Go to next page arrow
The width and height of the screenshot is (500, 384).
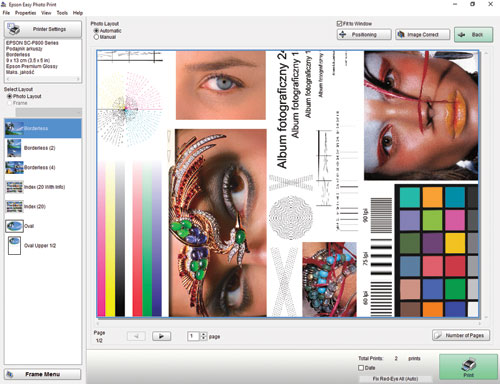[x=161, y=336]
